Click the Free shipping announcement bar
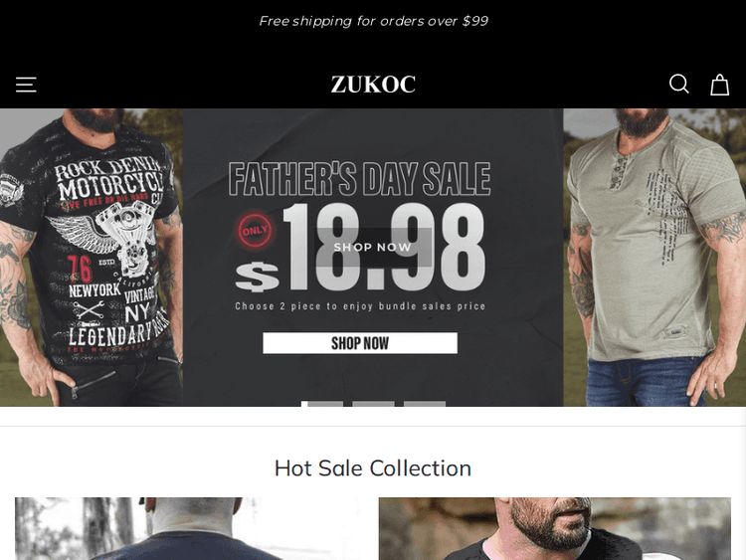 coord(373,21)
